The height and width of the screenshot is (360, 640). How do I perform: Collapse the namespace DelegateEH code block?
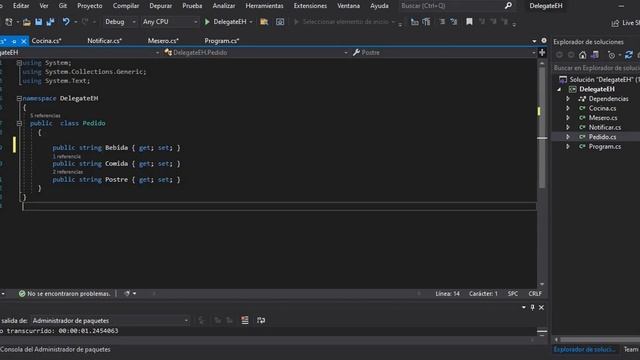[19, 98]
